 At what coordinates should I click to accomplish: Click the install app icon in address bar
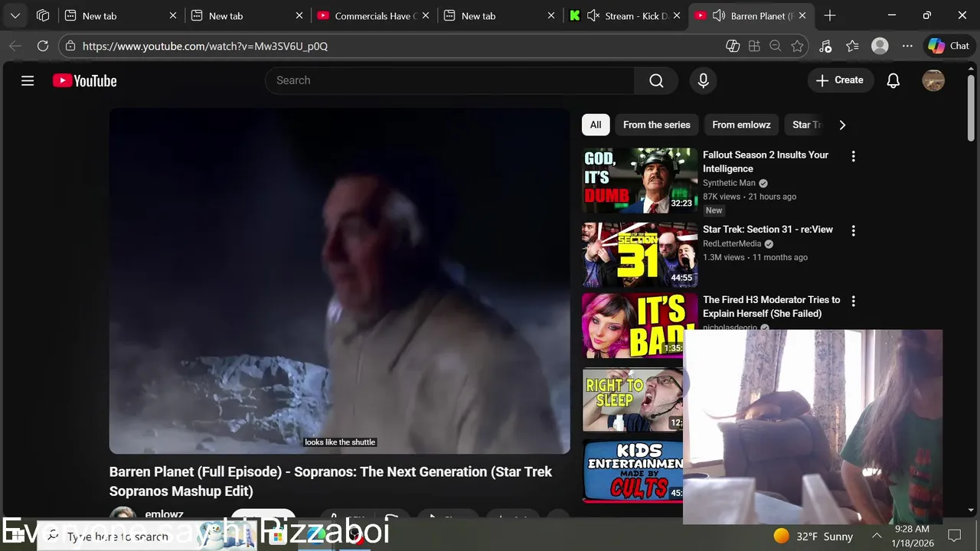pyautogui.click(x=754, y=46)
